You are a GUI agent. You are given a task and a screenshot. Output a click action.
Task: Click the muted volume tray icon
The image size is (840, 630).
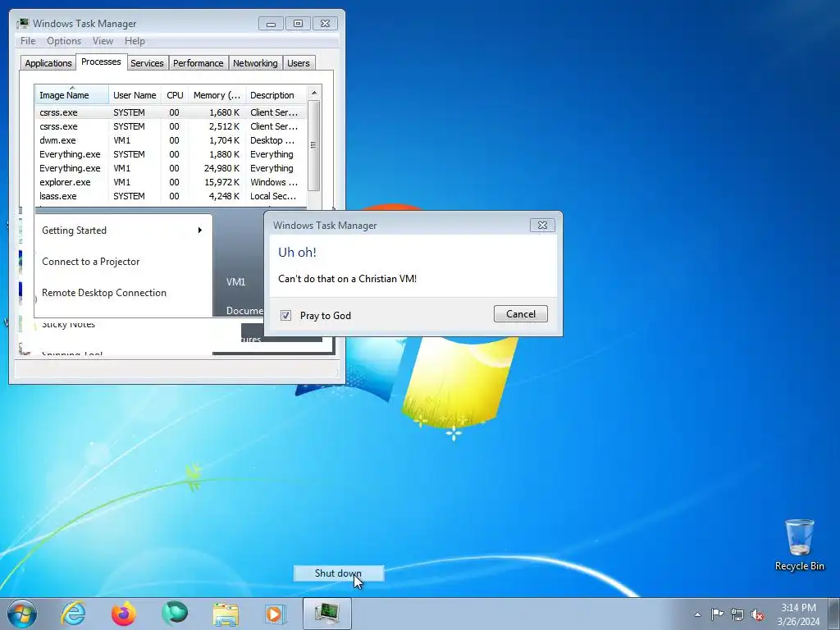(x=757, y=614)
